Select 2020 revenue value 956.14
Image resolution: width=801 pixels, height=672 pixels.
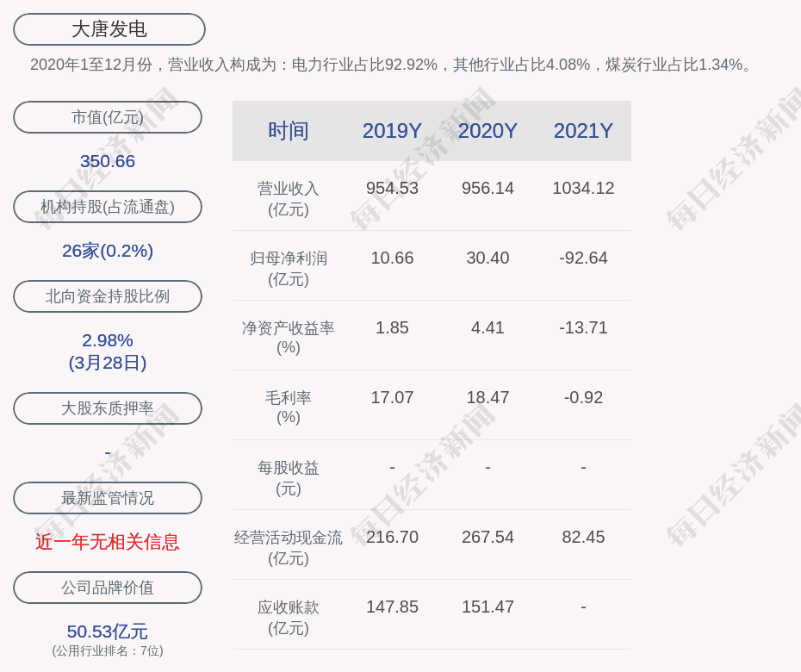click(x=487, y=188)
